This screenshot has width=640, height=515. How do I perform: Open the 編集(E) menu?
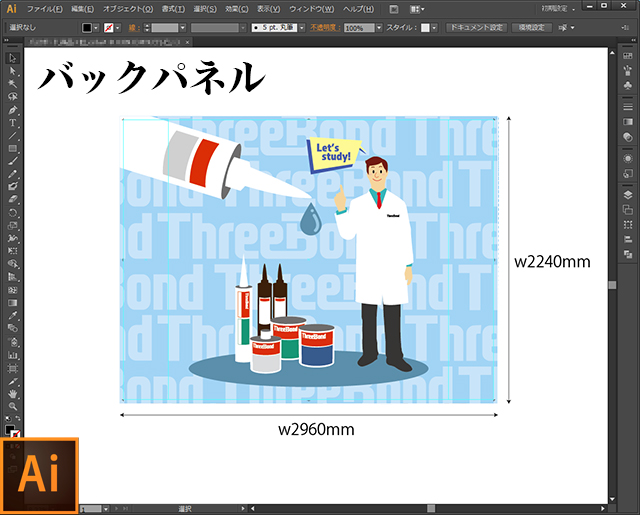pos(82,9)
